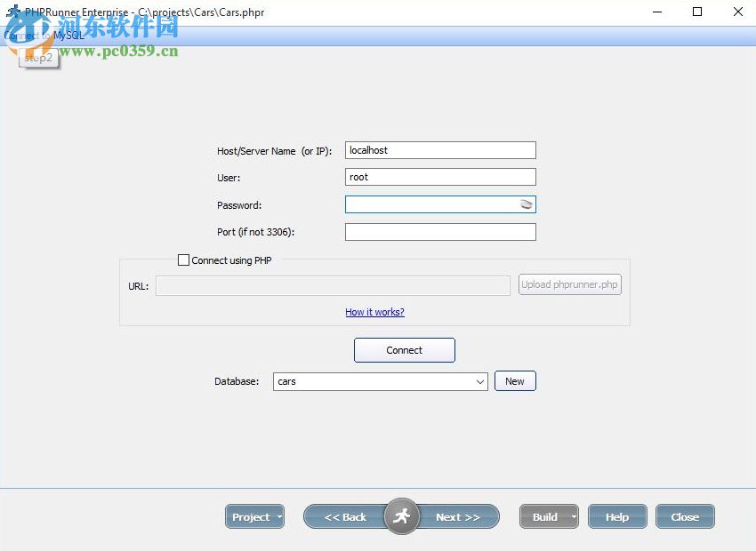Click the Port (if not 3306) field
This screenshot has width=756, height=551.
tap(440, 231)
